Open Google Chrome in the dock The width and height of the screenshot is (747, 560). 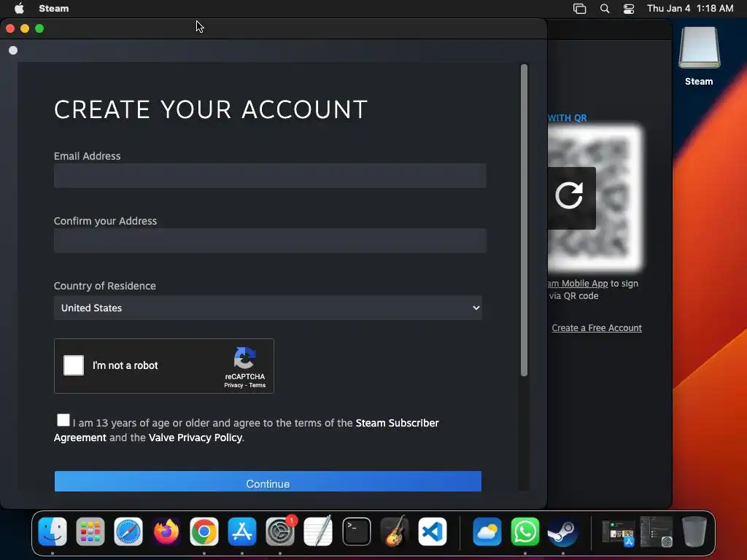204,532
